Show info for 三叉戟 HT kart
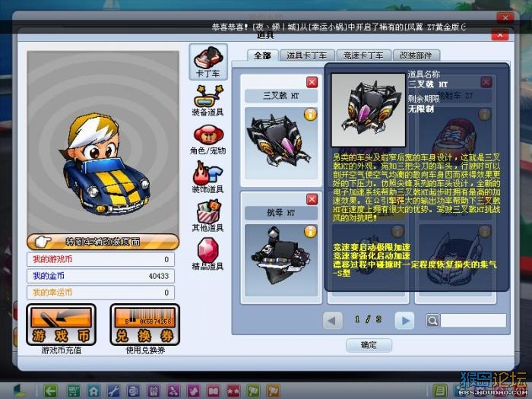This screenshot has width=532, height=399. pyautogui.click(x=310, y=115)
